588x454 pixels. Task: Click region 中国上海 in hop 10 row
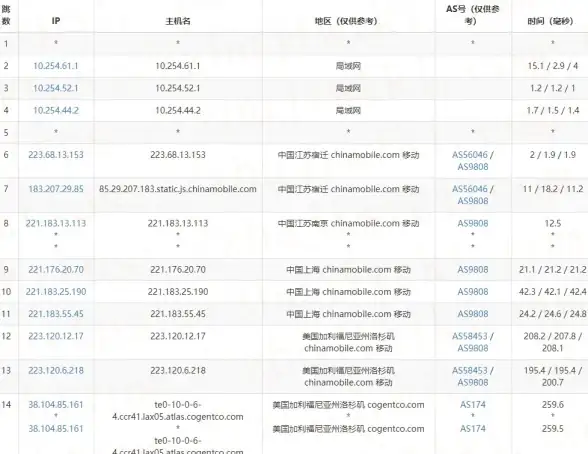point(348,292)
